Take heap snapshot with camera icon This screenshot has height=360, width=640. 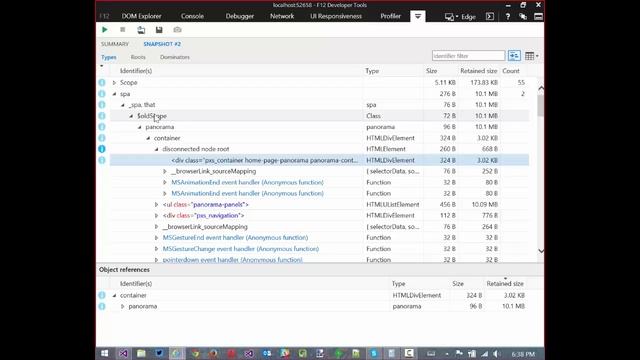click(x=177, y=30)
